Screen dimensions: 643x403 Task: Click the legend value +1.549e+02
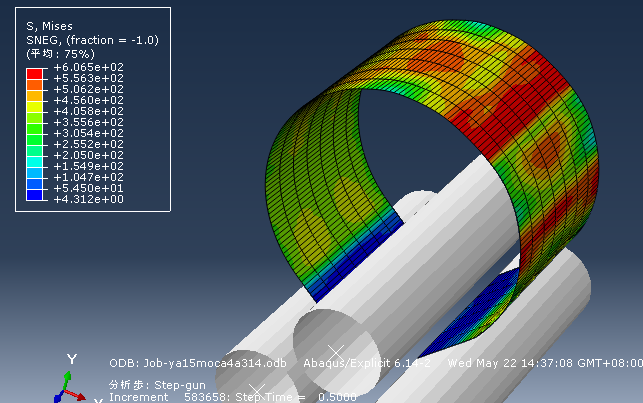89,166
